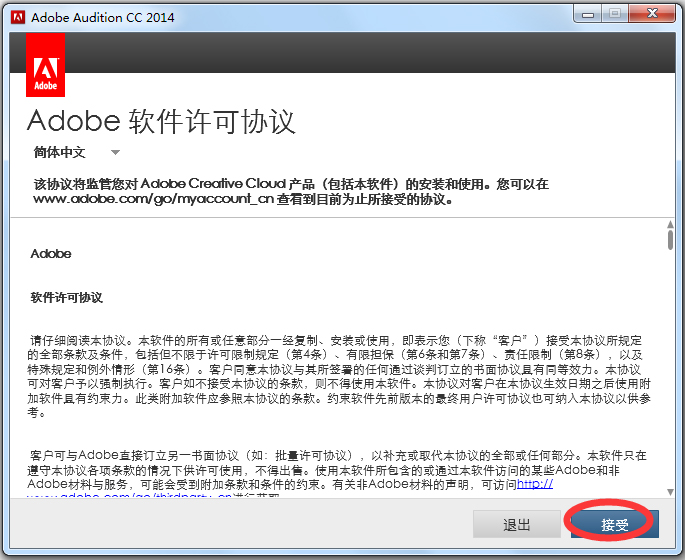Screen dimensions: 685x560
Task: Click the scrollbar up arrow
Action: click(670, 224)
